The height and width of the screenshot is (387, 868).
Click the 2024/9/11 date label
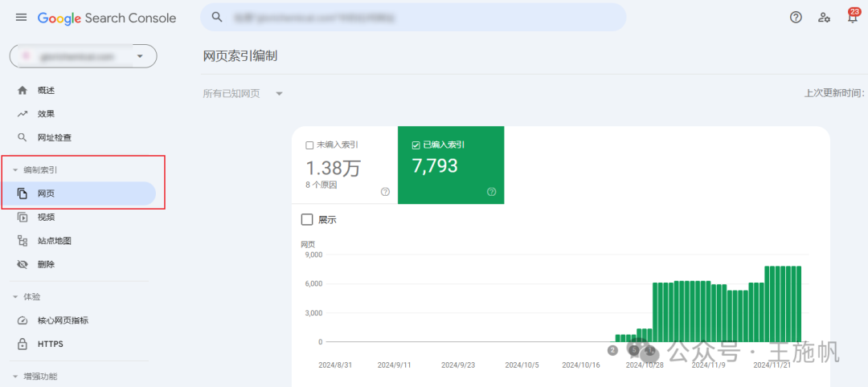392,365
